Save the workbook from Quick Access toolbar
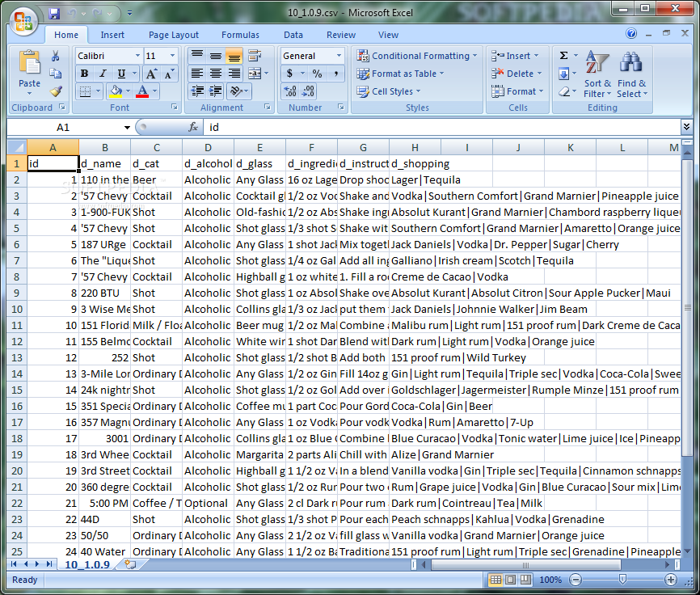The image size is (700, 595). click(x=54, y=14)
